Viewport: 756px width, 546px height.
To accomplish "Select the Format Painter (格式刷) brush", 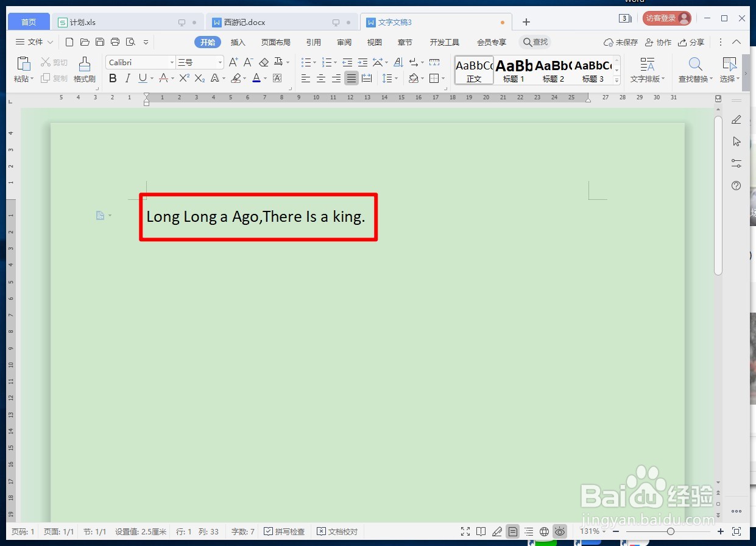I will click(85, 65).
